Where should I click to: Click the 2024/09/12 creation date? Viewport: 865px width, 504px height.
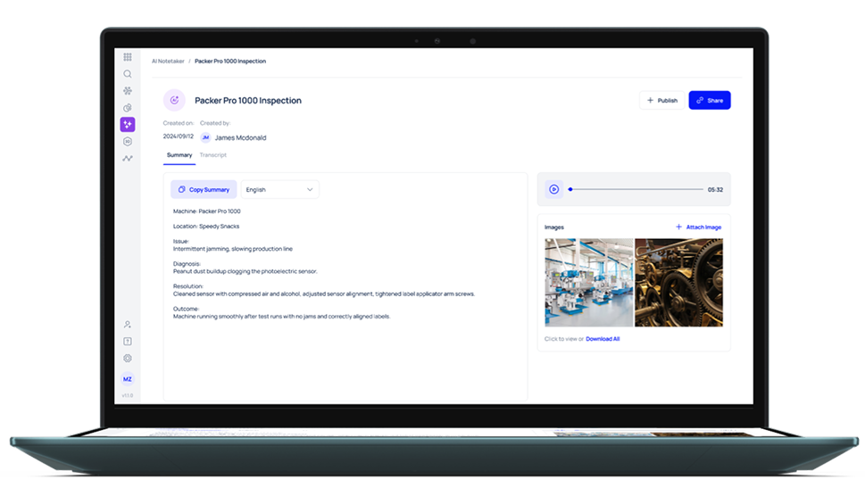point(179,136)
